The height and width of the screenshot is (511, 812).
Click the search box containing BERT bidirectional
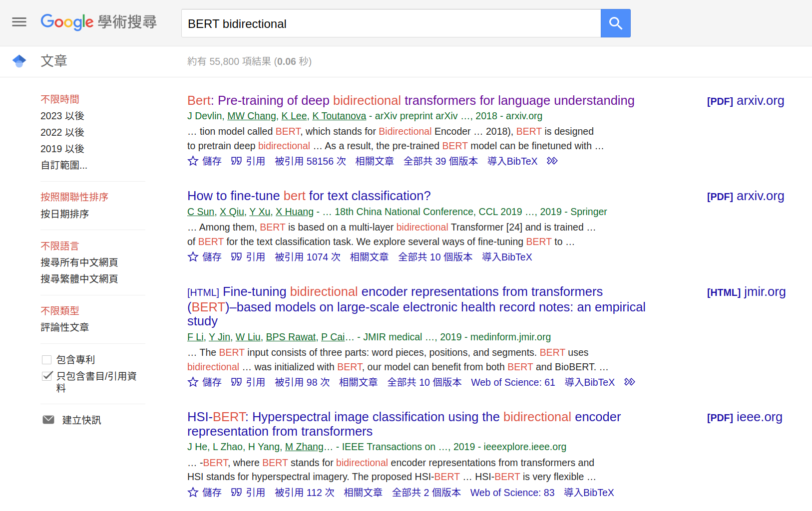(391, 23)
